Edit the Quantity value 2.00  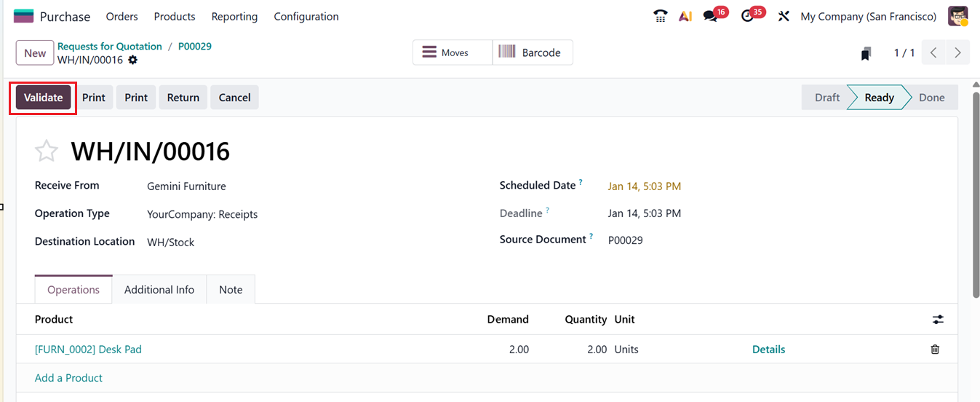tap(597, 350)
